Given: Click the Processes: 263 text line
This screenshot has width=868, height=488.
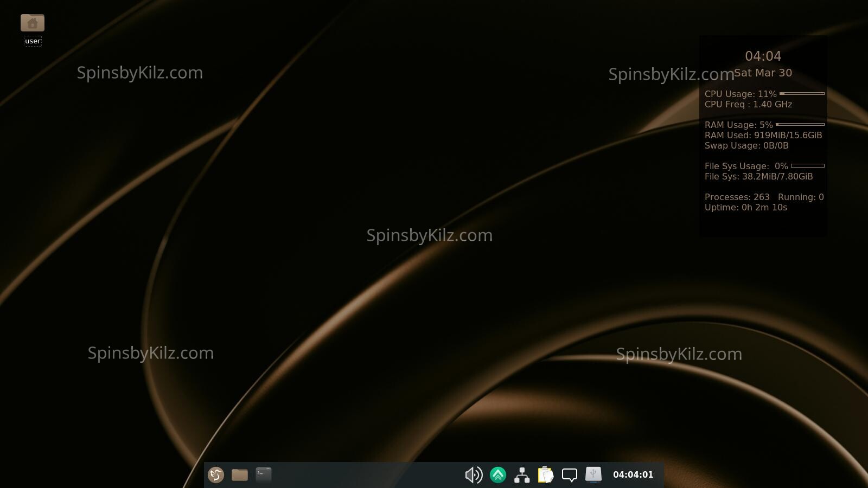Looking at the screenshot, I should pos(737,197).
